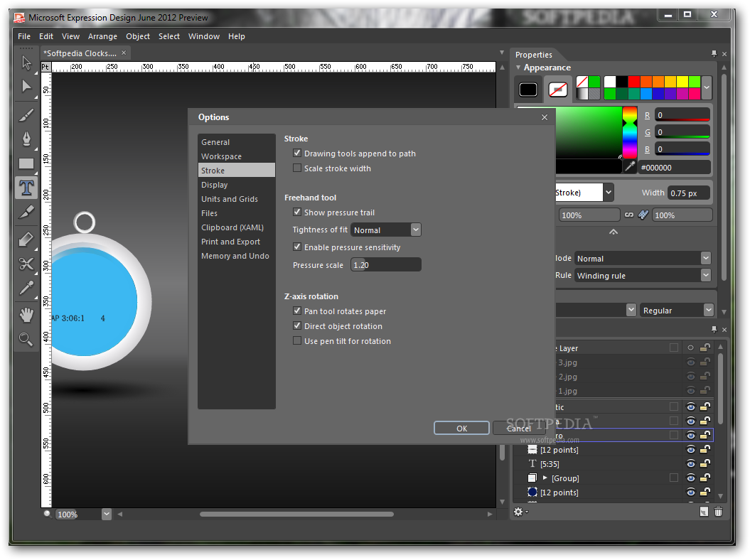This screenshot has width=750, height=560.
Task: Open the Object menu
Action: [x=138, y=36]
